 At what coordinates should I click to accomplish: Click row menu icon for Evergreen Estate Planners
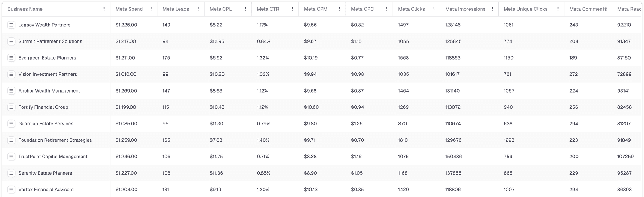coord(11,58)
